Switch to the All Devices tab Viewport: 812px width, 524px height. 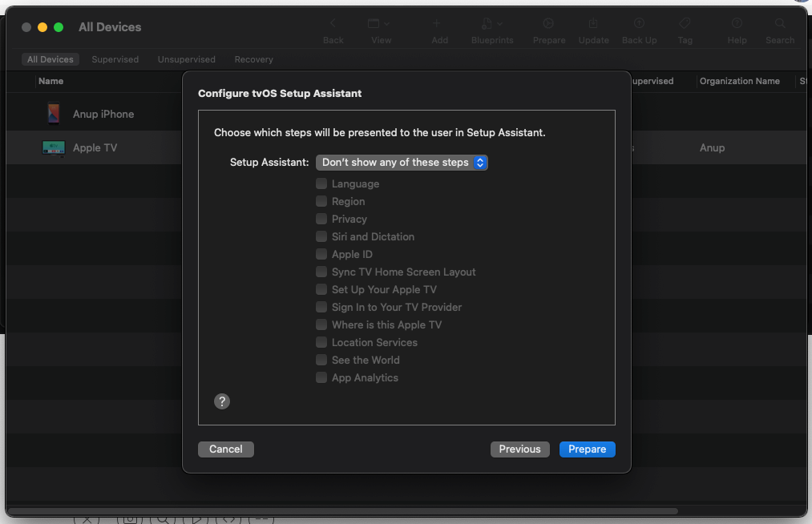[x=50, y=59]
